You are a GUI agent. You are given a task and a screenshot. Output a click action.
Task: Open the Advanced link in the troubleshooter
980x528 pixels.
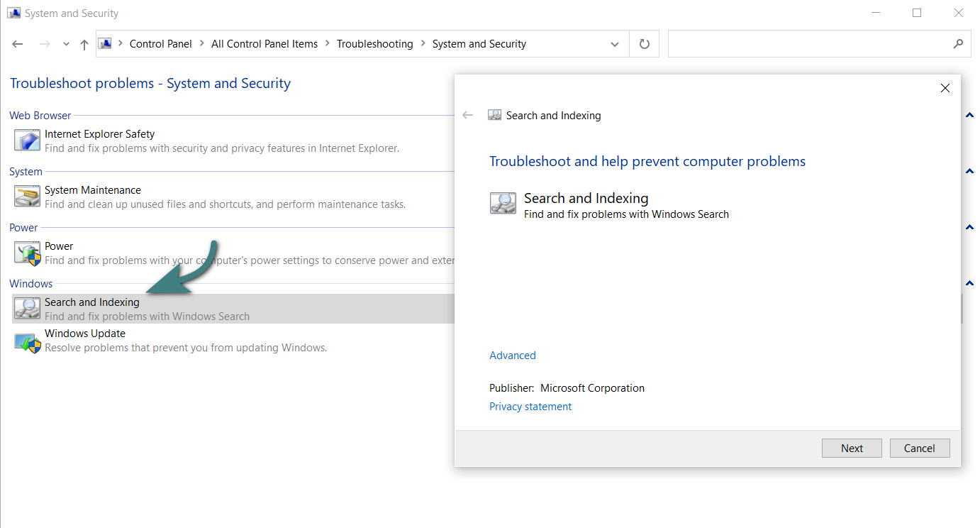[513, 356]
